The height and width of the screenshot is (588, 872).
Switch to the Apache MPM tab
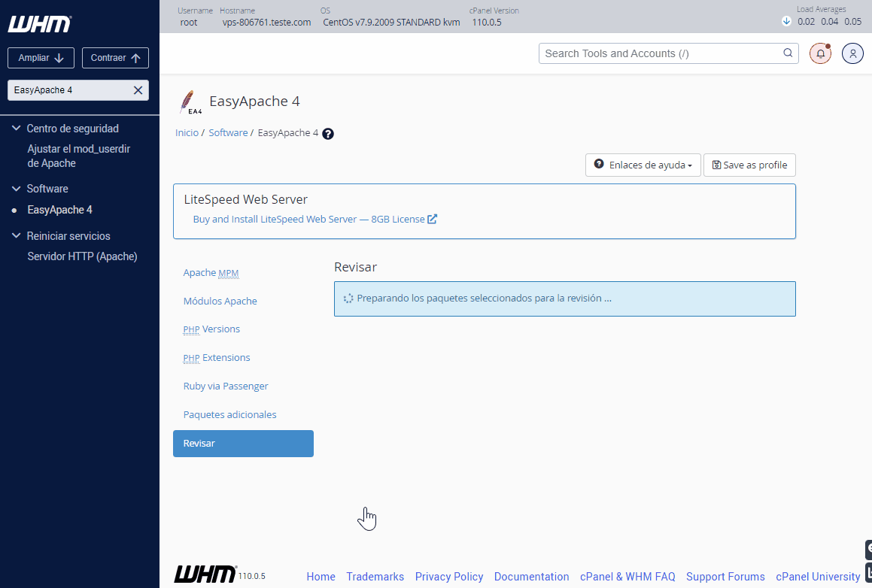[211, 273]
